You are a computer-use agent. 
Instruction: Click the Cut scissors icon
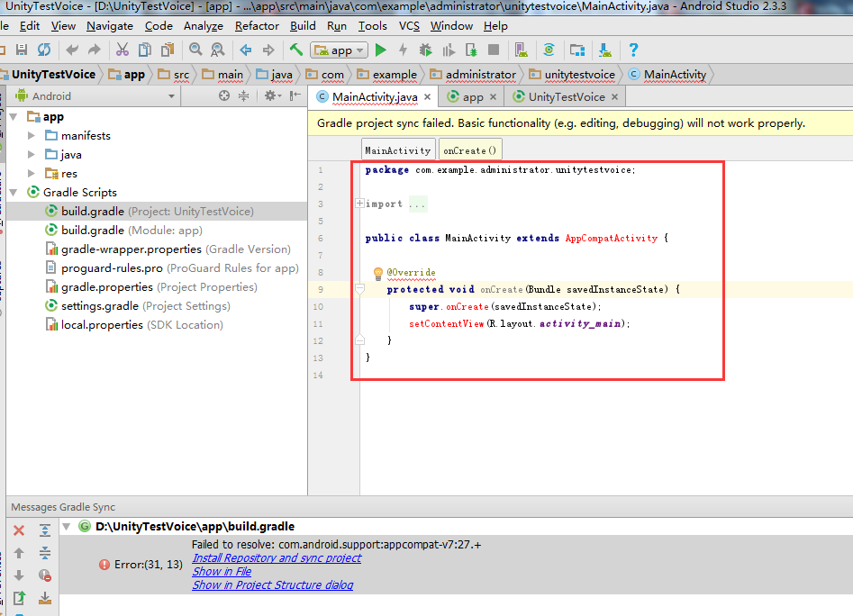pyautogui.click(x=123, y=50)
